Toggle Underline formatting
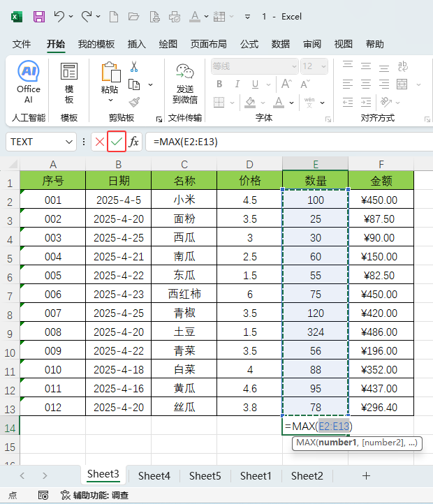 click(x=255, y=84)
